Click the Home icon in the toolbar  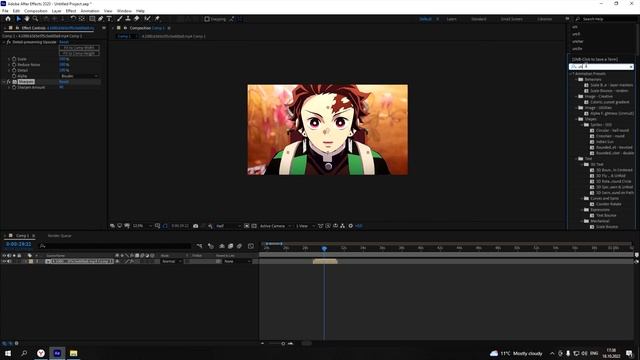tap(8, 19)
